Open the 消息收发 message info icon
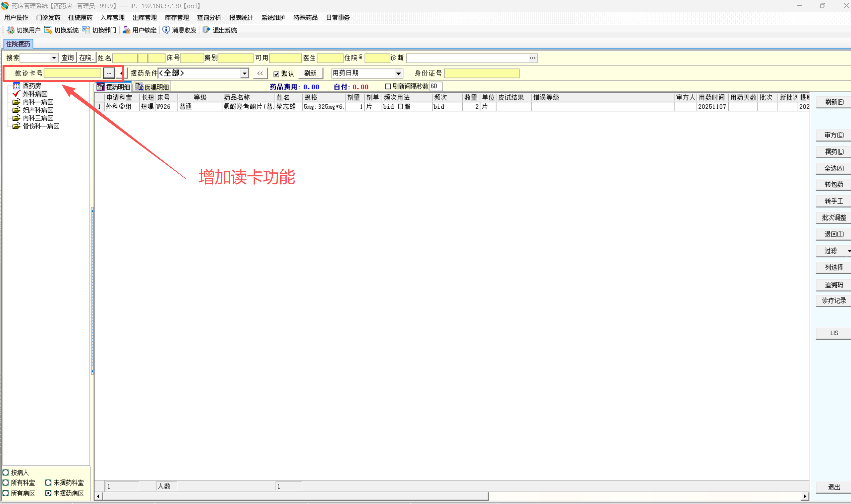Viewport: 851px width, 504px height. coord(166,30)
